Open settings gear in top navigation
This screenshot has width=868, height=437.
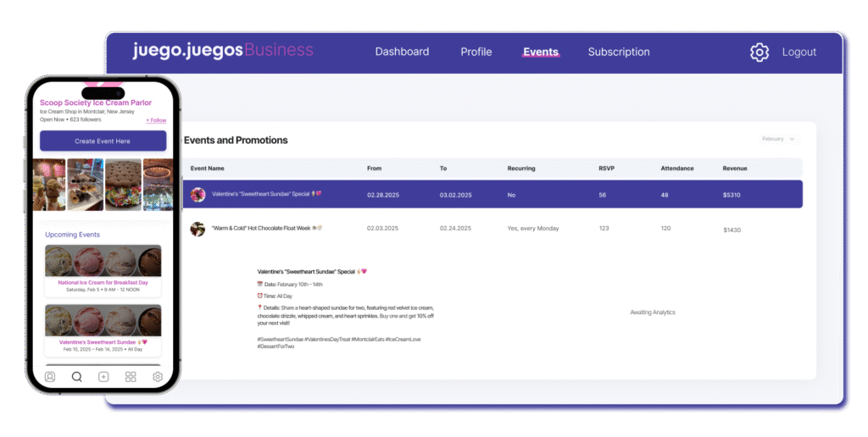coord(759,53)
